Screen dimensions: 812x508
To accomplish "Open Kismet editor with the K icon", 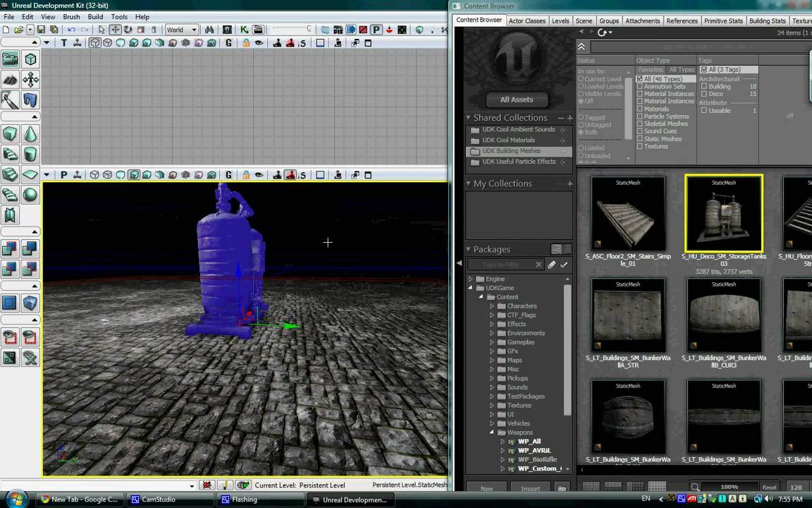I will click(245, 30).
